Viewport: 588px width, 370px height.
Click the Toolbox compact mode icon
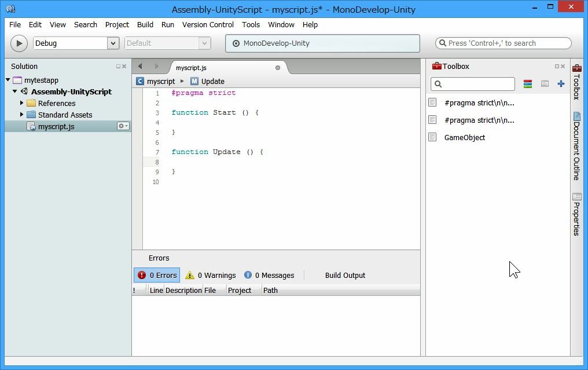[x=545, y=84]
